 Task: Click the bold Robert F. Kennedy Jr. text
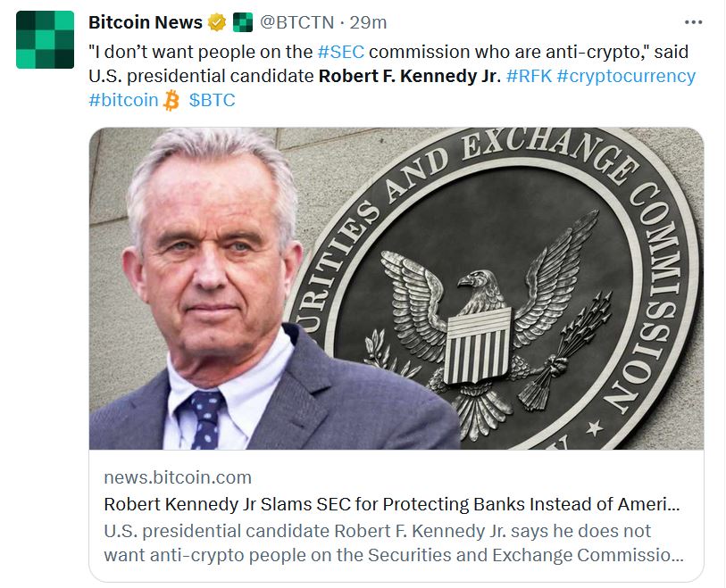(x=410, y=76)
